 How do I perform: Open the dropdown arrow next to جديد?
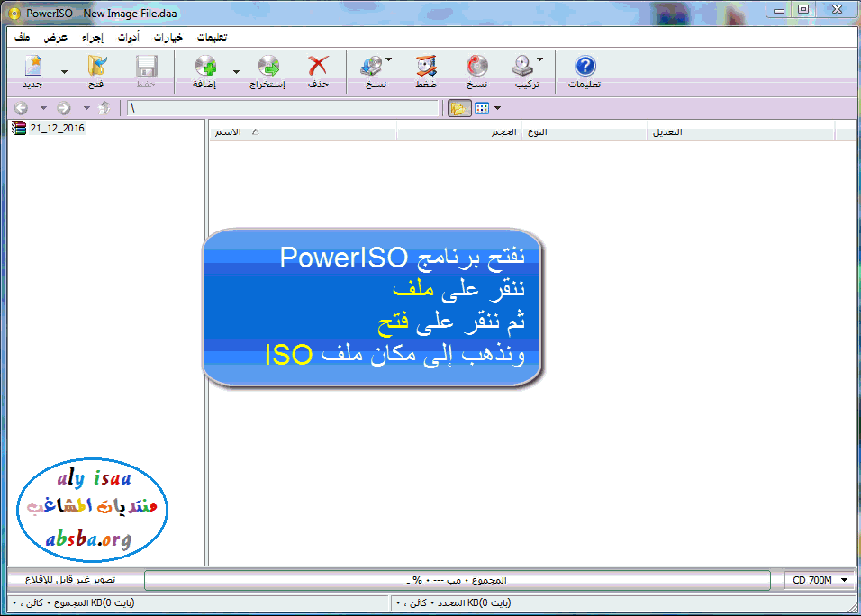pos(64,72)
